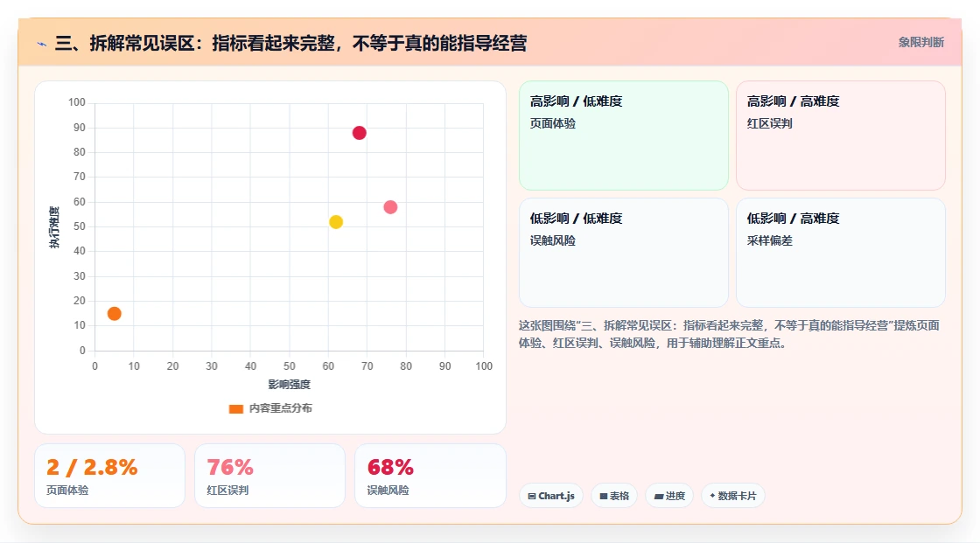
Task: Click the 76% stat value
Action: [x=230, y=468]
